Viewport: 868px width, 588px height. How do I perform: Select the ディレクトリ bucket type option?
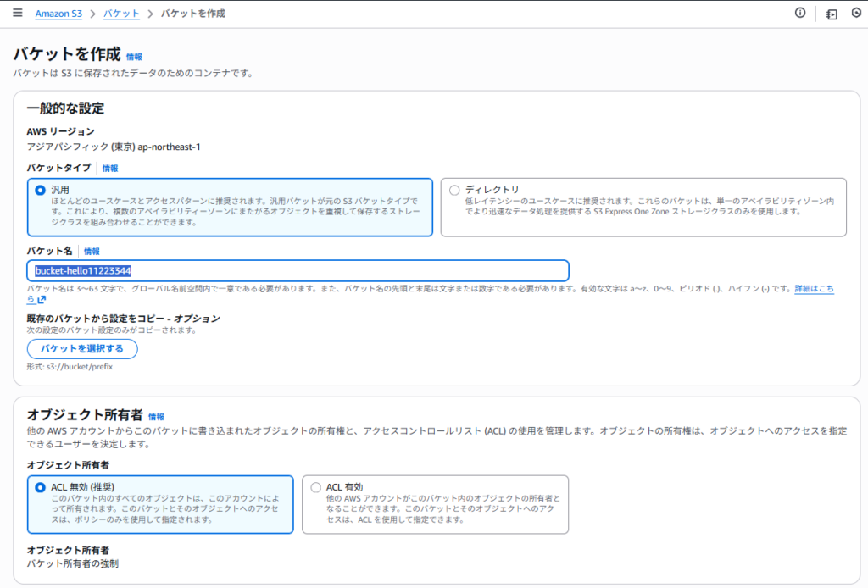tap(454, 190)
